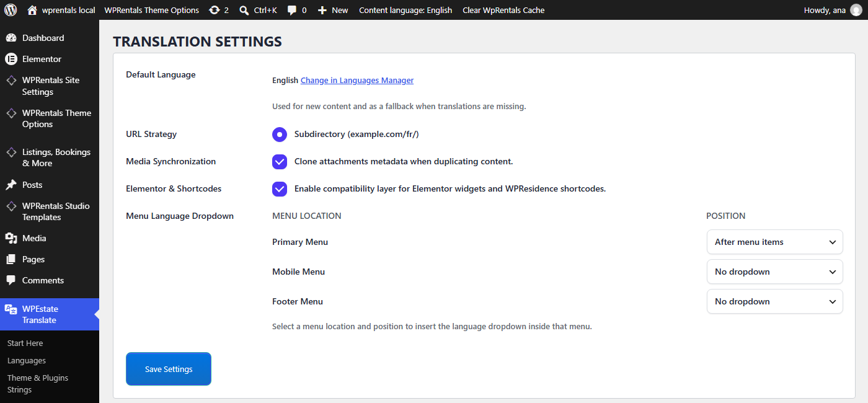This screenshot has height=403, width=868.
Task: Click wprentals local site link
Action: [x=68, y=10]
